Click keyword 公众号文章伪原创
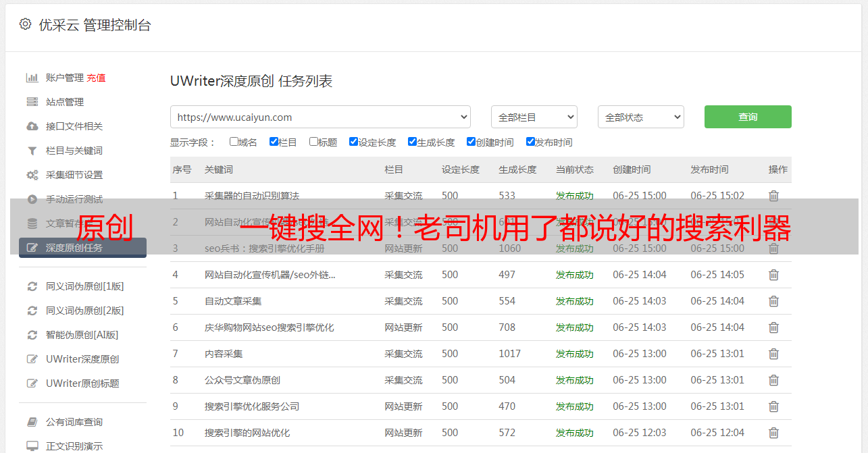 (x=242, y=380)
